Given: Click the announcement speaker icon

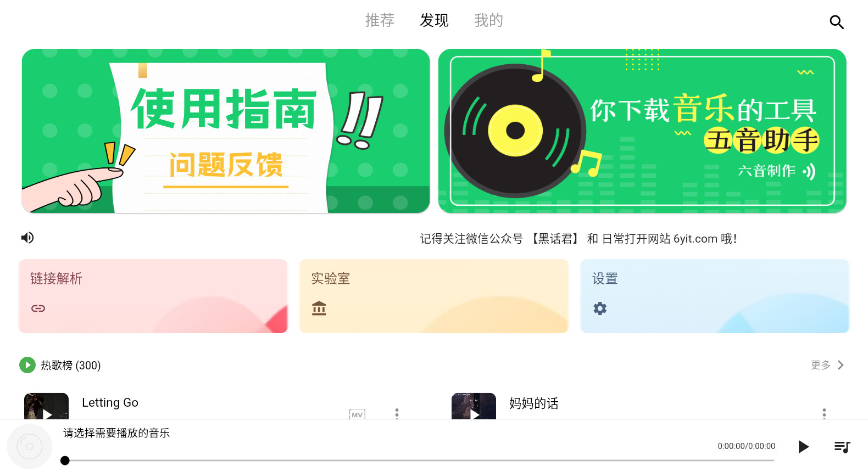Looking at the screenshot, I should tap(27, 238).
